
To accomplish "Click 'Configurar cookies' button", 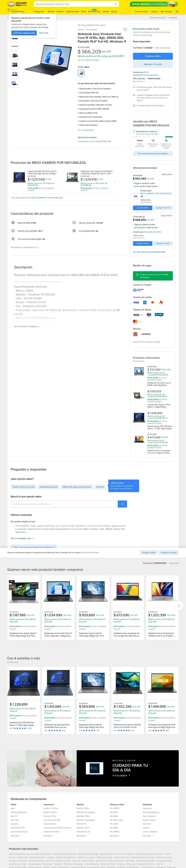I will pos(169,553).
